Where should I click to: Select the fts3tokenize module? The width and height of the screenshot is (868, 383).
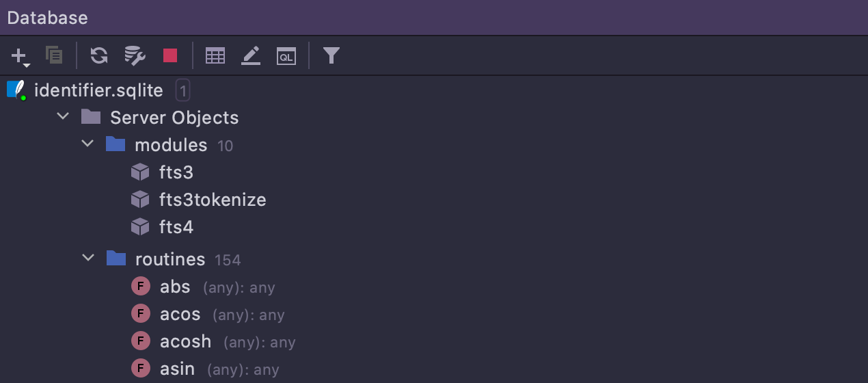pyautogui.click(x=213, y=200)
